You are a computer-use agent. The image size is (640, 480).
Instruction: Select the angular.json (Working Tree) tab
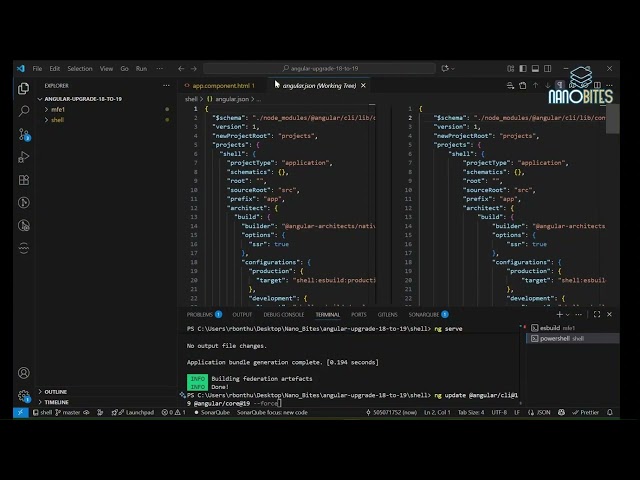click(319, 85)
